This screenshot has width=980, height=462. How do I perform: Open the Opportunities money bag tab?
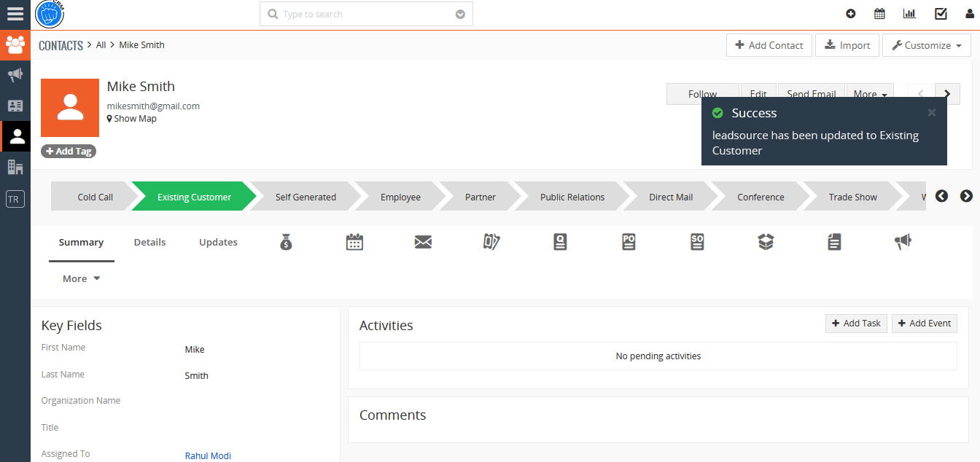click(286, 243)
